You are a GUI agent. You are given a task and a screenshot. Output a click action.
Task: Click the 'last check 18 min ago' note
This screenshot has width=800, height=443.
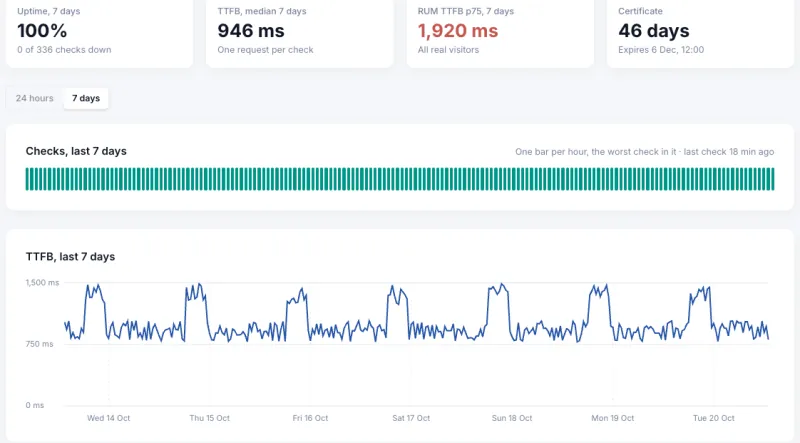pyautogui.click(x=729, y=152)
